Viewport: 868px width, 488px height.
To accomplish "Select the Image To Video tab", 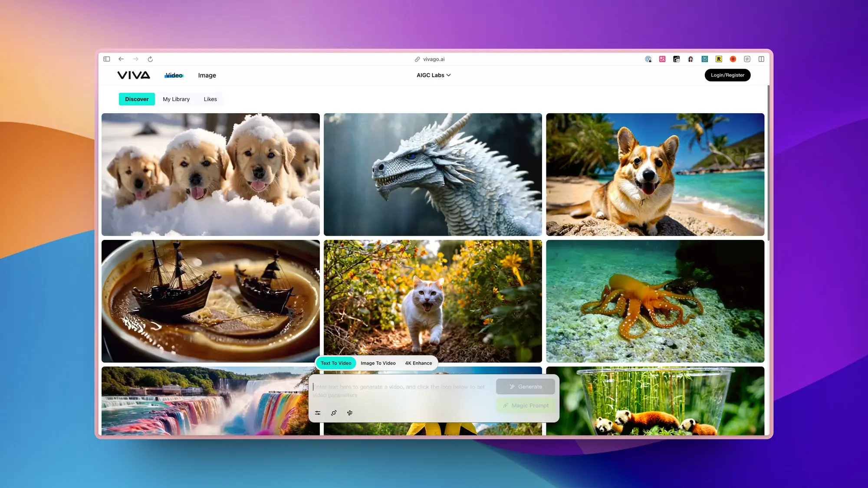I will (378, 363).
